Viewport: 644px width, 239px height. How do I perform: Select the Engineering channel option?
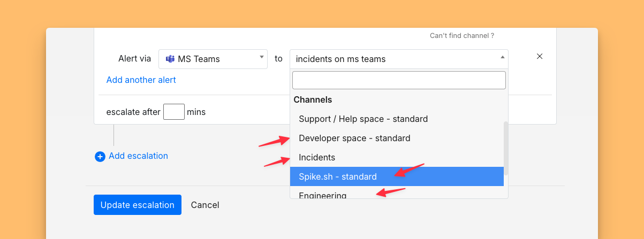(397, 193)
